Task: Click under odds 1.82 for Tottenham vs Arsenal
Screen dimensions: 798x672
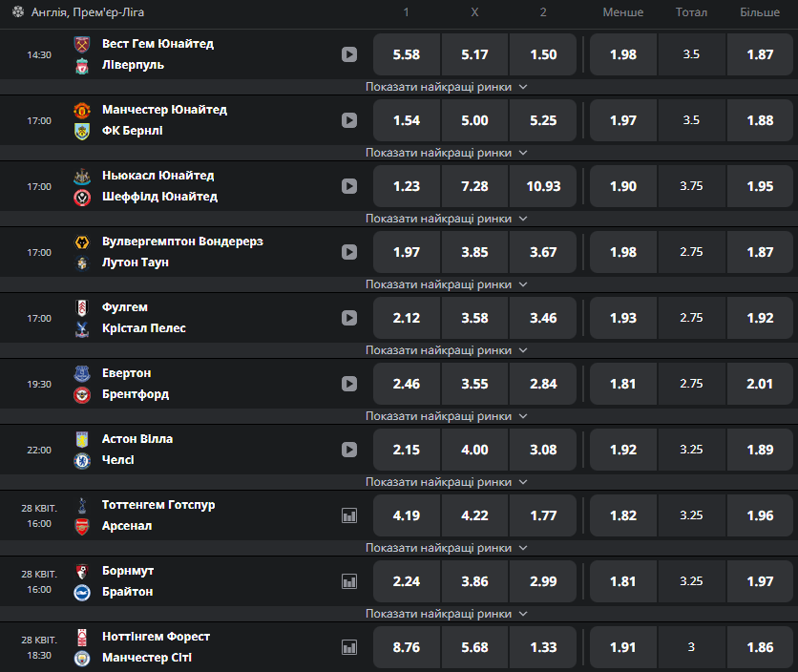Action: (623, 515)
